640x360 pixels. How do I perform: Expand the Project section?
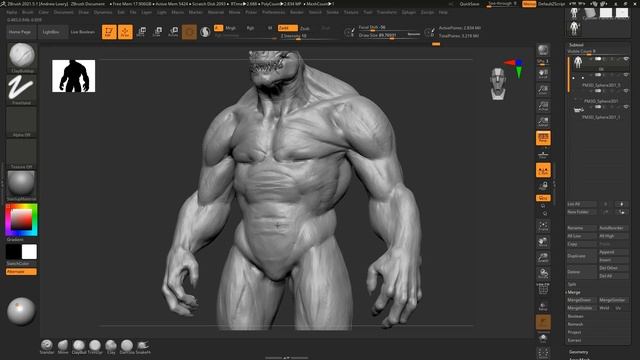coord(574,332)
